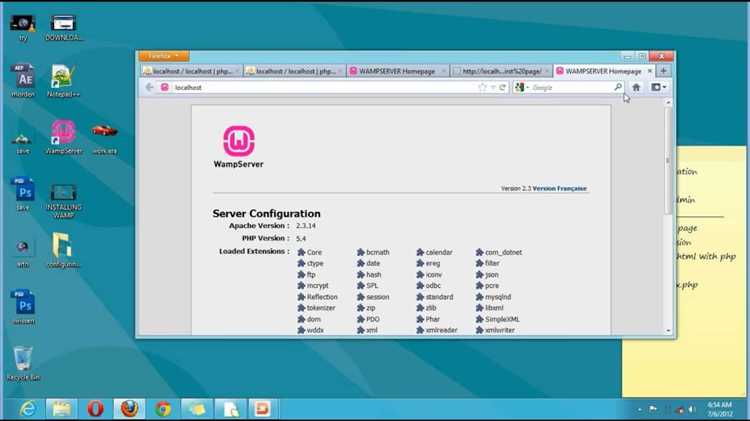Launch Google Chrome from the taskbar

pos(163,409)
